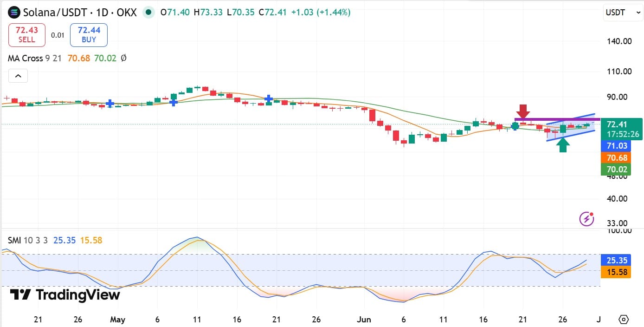Click the spread value 0.01
The width and height of the screenshot is (644, 327).
coord(58,35)
